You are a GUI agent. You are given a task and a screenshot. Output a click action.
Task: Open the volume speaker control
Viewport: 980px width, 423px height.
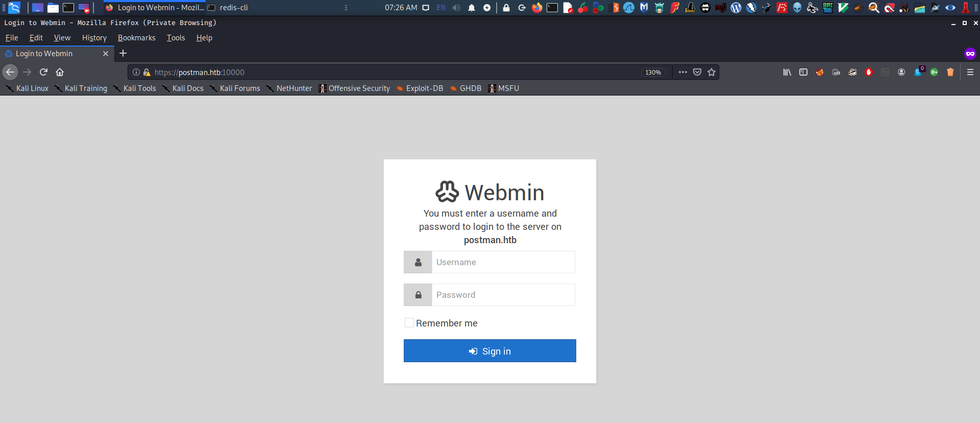456,8
